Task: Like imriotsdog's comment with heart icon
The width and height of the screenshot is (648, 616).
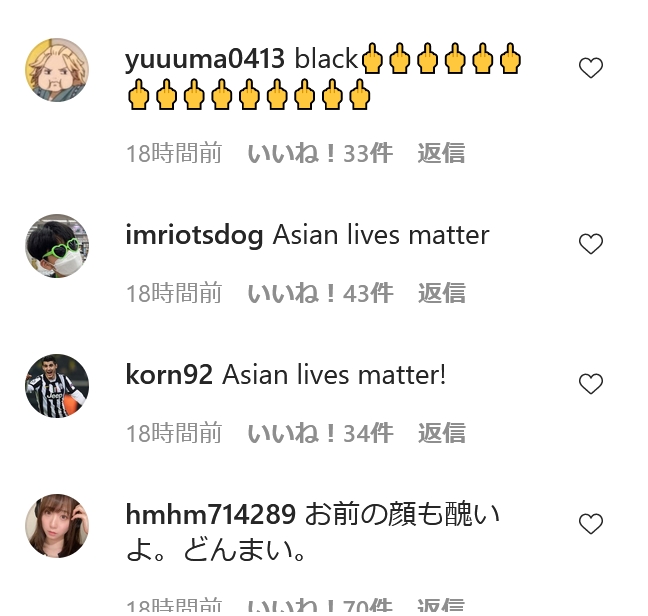Action: click(x=591, y=243)
